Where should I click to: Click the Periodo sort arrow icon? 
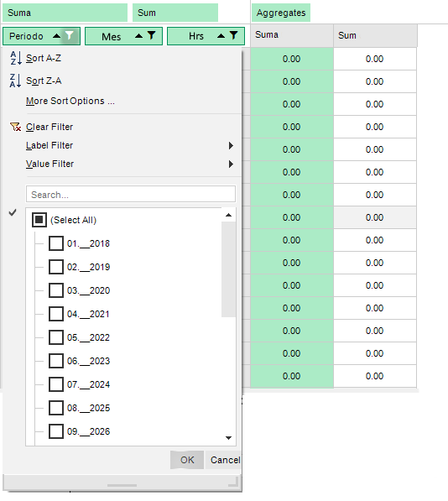click(56, 36)
